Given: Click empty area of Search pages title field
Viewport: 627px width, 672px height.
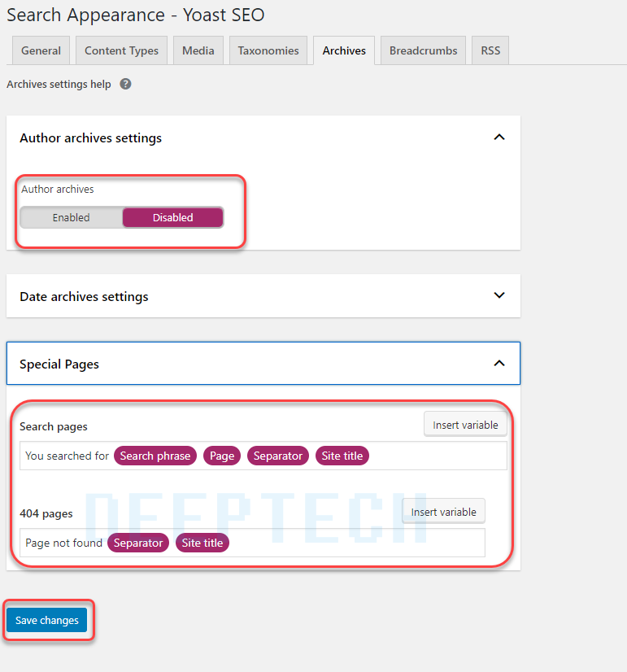Looking at the screenshot, I should [437, 456].
